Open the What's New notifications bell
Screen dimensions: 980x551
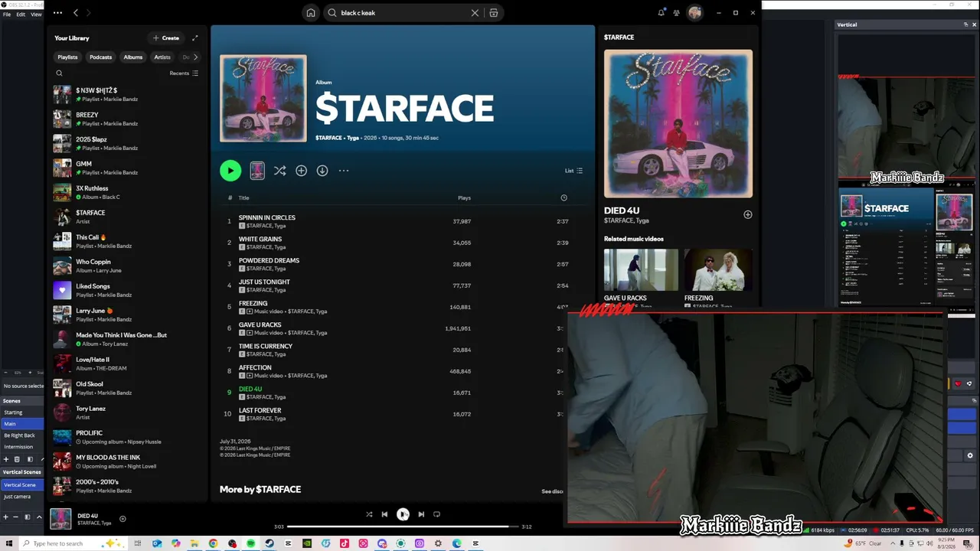pyautogui.click(x=661, y=12)
